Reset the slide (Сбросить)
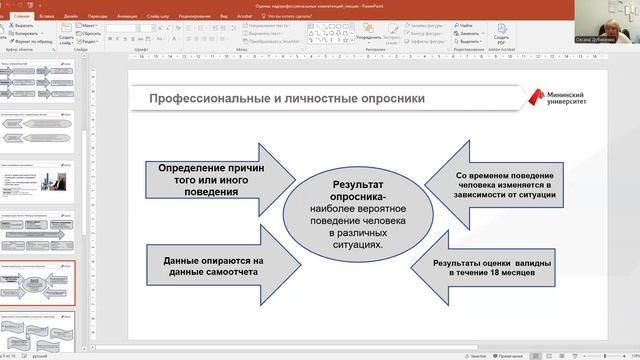 pos(89,33)
